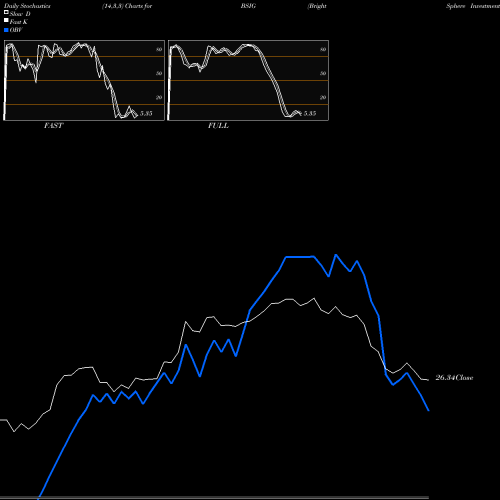Click the Fast K legend swatch
Screen dimensions: 500x500
click(6, 20)
